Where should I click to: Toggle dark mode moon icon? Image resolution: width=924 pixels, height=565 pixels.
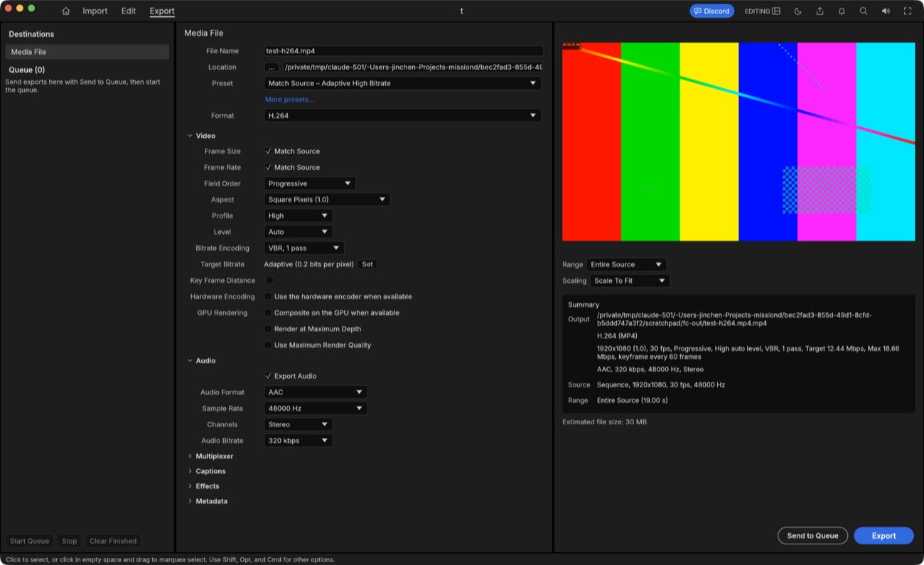point(797,11)
